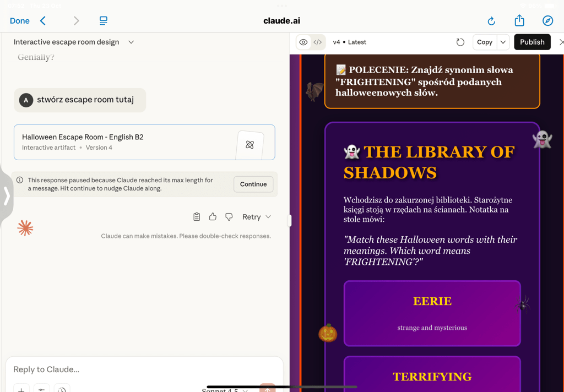
Task: Switch artifact to preview (eye) view
Action: point(303,42)
